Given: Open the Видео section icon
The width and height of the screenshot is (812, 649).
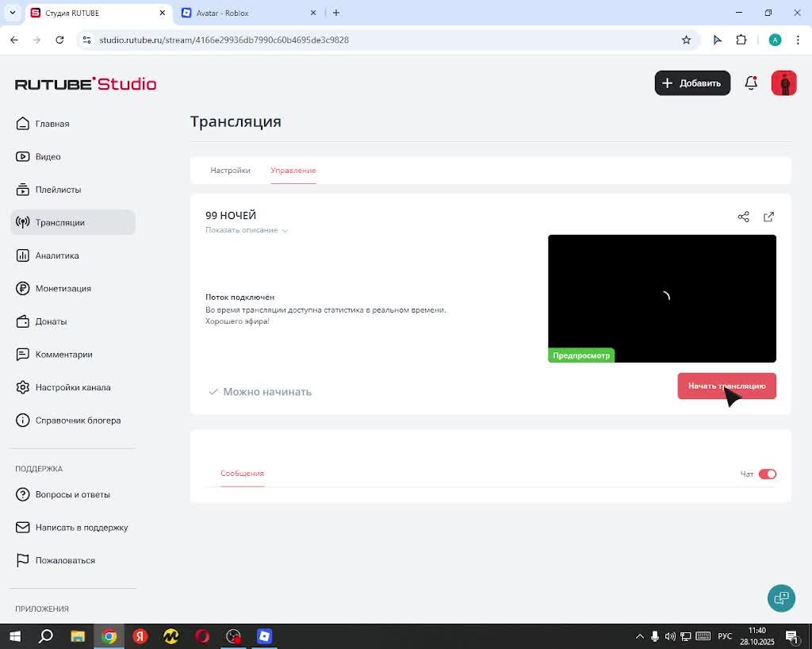Looking at the screenshot, I should pyautogui.click(x=22, y=156).
